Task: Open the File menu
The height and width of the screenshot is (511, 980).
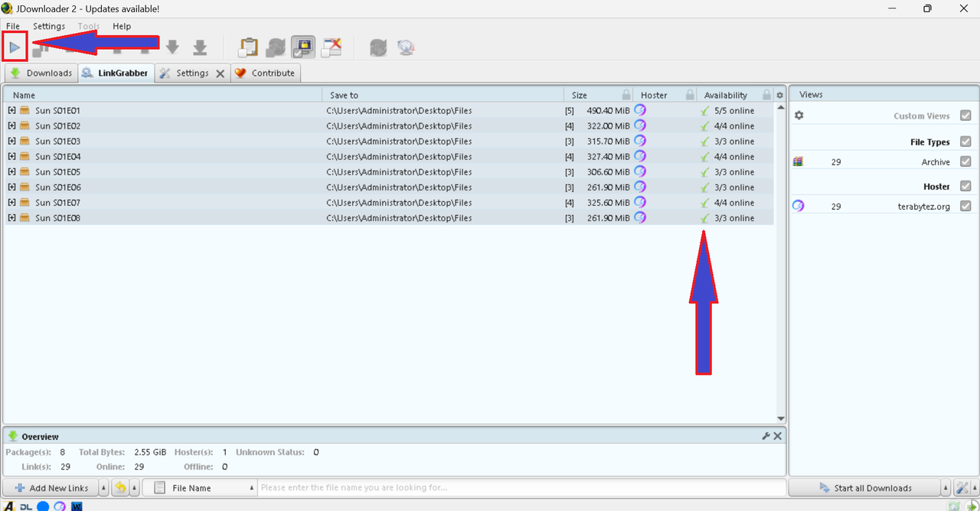Action: point(13,26)
